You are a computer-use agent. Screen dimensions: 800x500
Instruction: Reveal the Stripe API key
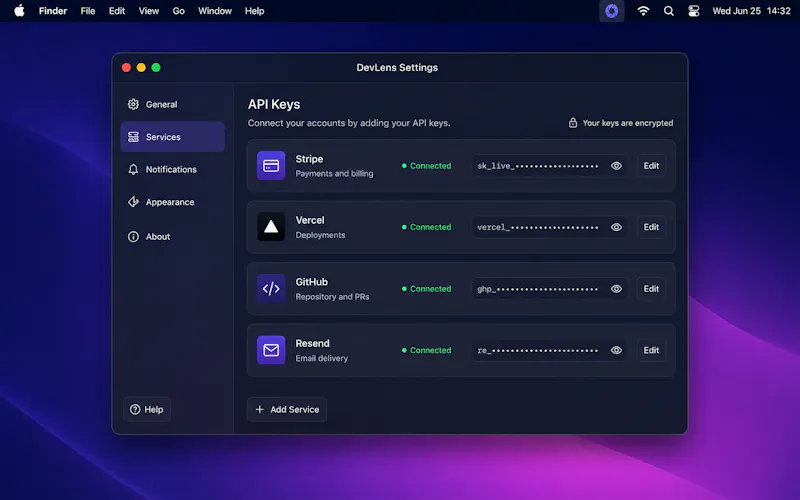[x=616, y=166]
